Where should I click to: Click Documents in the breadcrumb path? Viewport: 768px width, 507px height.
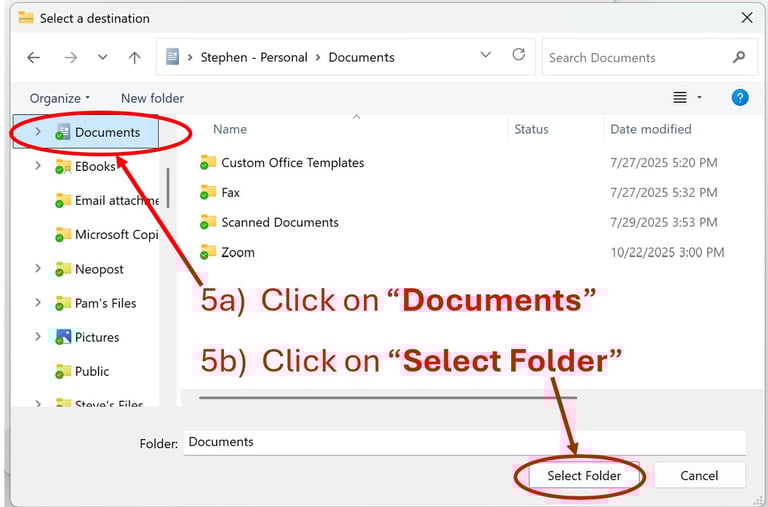tap(361, 57)
